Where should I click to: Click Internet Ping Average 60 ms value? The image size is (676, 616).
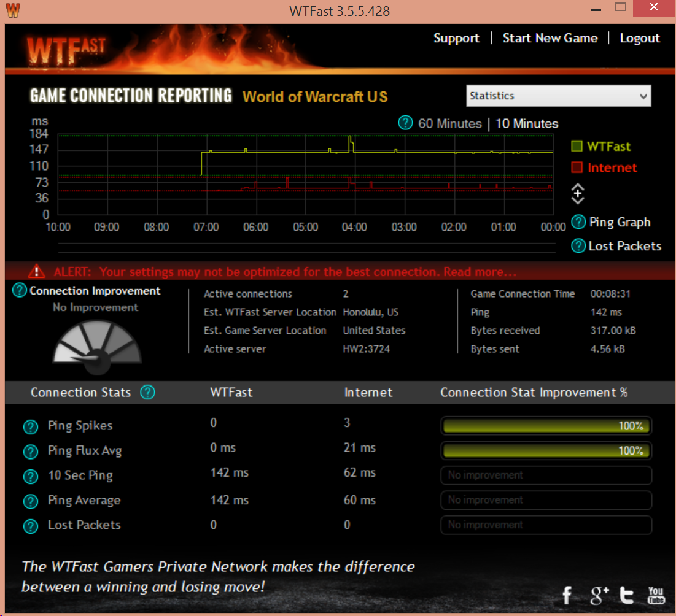click(x=360, y=500)
